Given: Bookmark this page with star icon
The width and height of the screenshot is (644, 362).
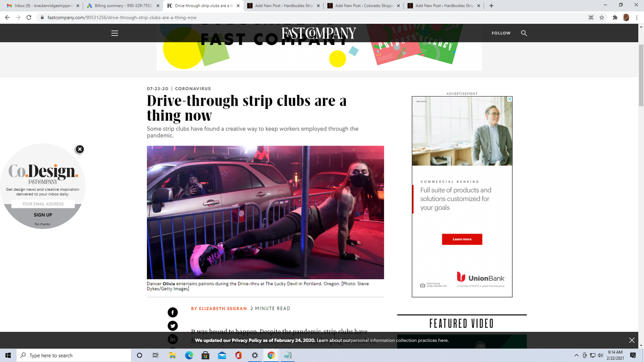Looking at the screenshot, I should tap(602, 18).
